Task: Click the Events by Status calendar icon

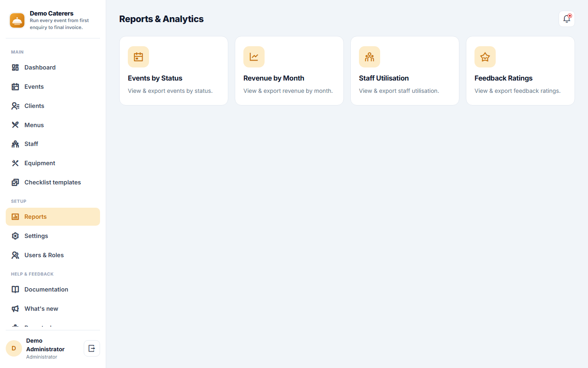Action: 138,57
